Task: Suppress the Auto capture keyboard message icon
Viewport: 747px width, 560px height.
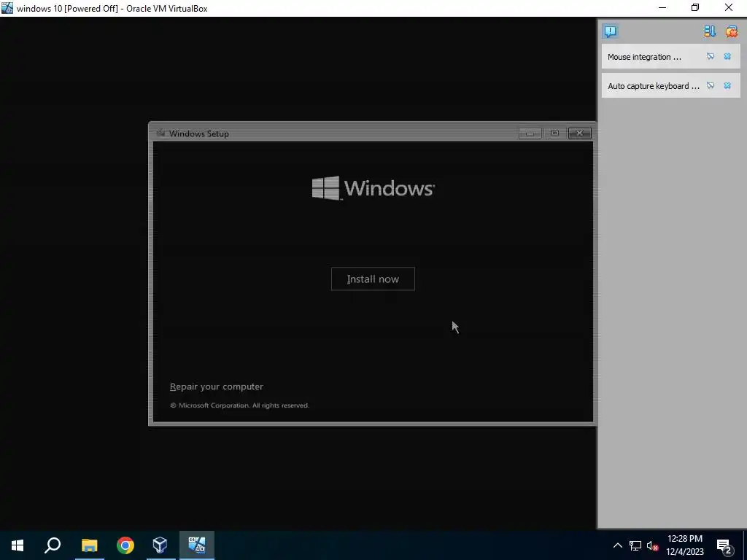Action: (x=711, y=86)
